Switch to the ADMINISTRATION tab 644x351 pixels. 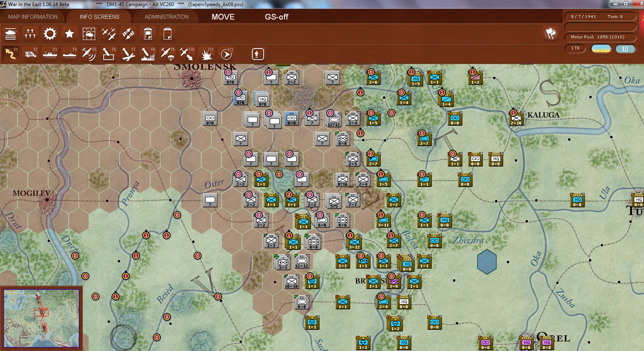[167, 17]
